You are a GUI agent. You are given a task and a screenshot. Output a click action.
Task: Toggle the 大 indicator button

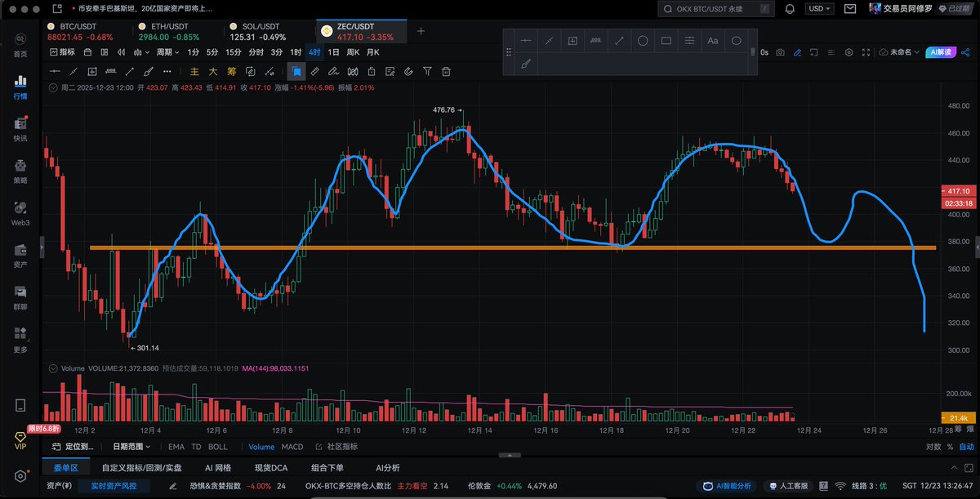coord(213,72)
